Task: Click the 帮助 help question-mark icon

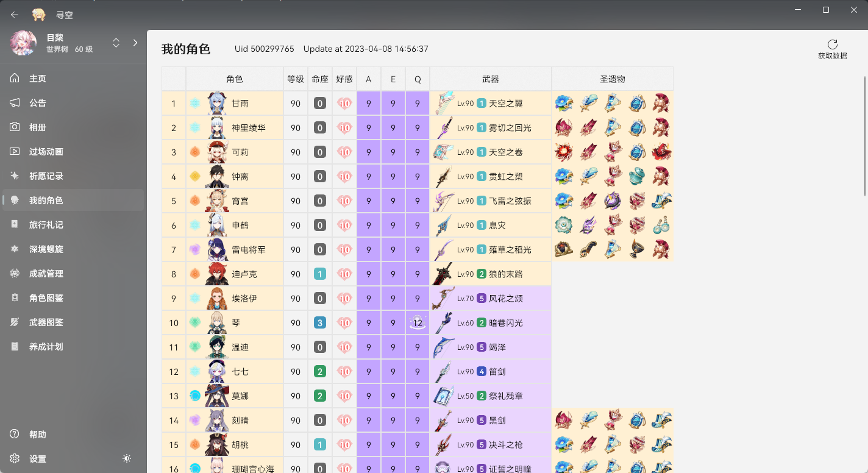Action: (x=15, y=435)
